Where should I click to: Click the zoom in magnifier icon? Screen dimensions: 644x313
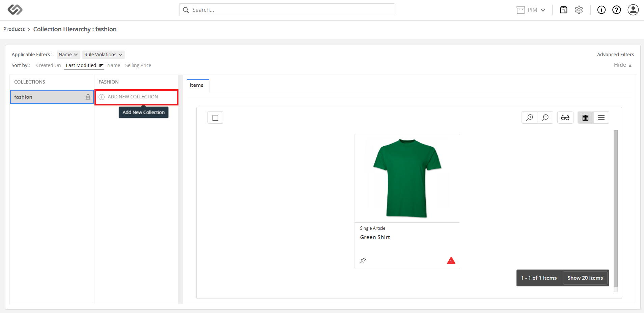530,118
